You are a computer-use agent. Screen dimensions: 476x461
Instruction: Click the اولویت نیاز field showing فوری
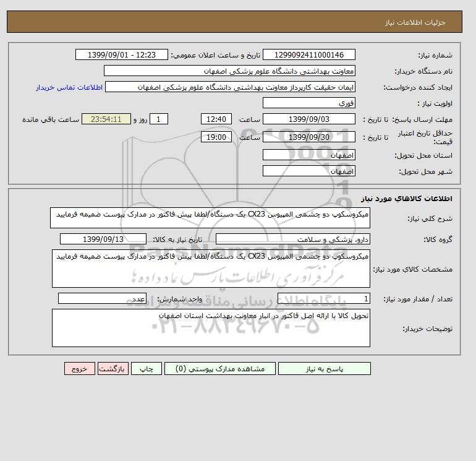point(308,103)
